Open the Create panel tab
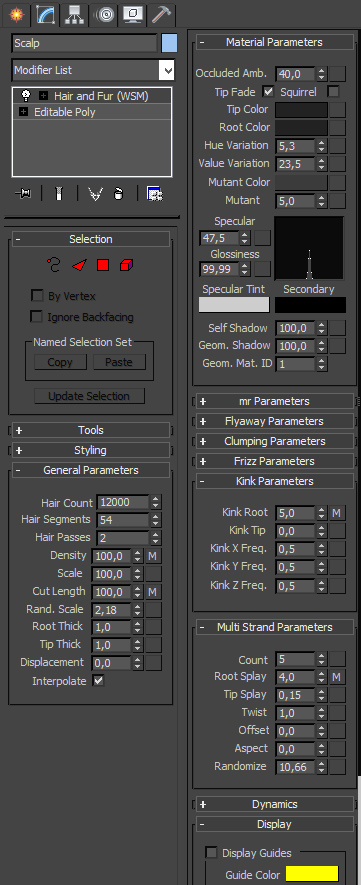This screenshot has width=361, height=885. click(16, 14)
